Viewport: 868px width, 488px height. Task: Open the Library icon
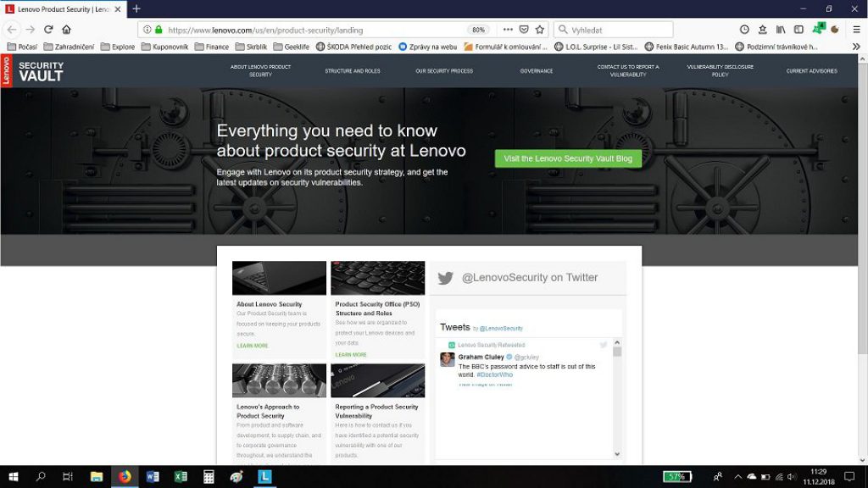(x=781, y=30)
